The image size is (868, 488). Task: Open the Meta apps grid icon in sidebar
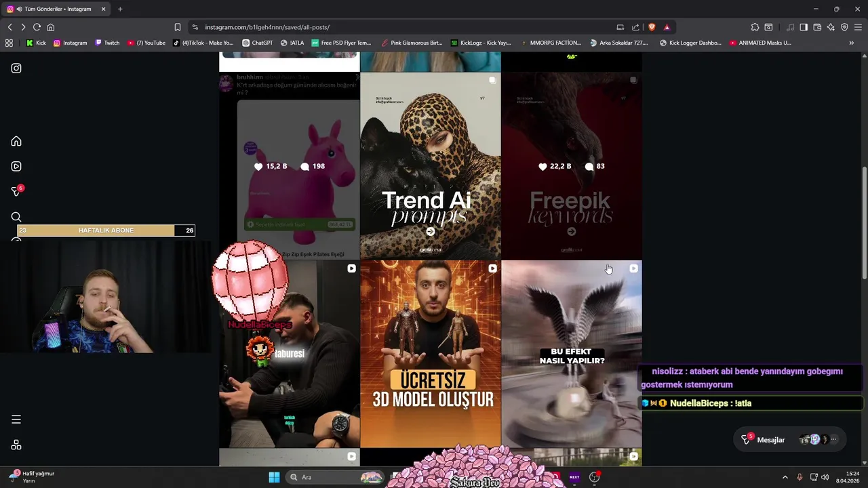(16, 445)
